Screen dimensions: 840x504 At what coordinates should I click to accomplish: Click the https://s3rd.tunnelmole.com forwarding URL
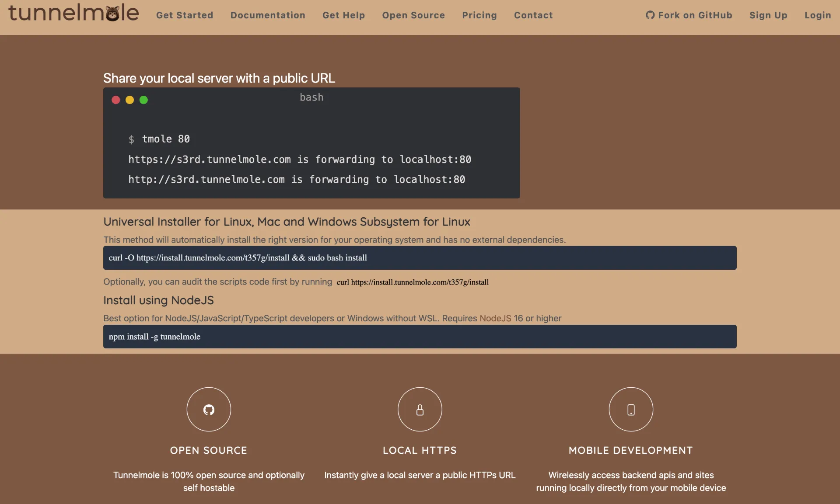(x=209, y=159)
